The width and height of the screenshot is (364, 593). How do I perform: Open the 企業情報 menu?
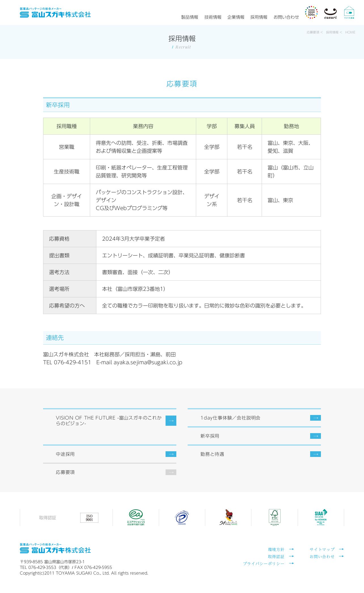[236, 17]
